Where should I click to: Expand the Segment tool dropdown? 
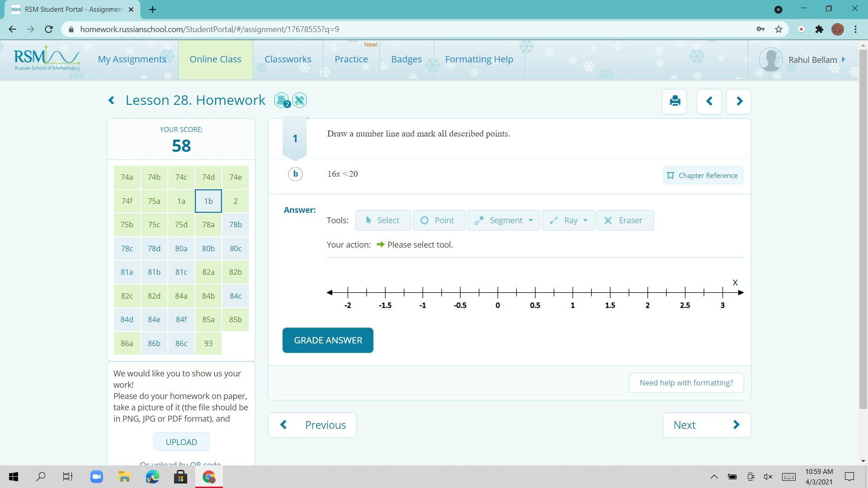530,221
